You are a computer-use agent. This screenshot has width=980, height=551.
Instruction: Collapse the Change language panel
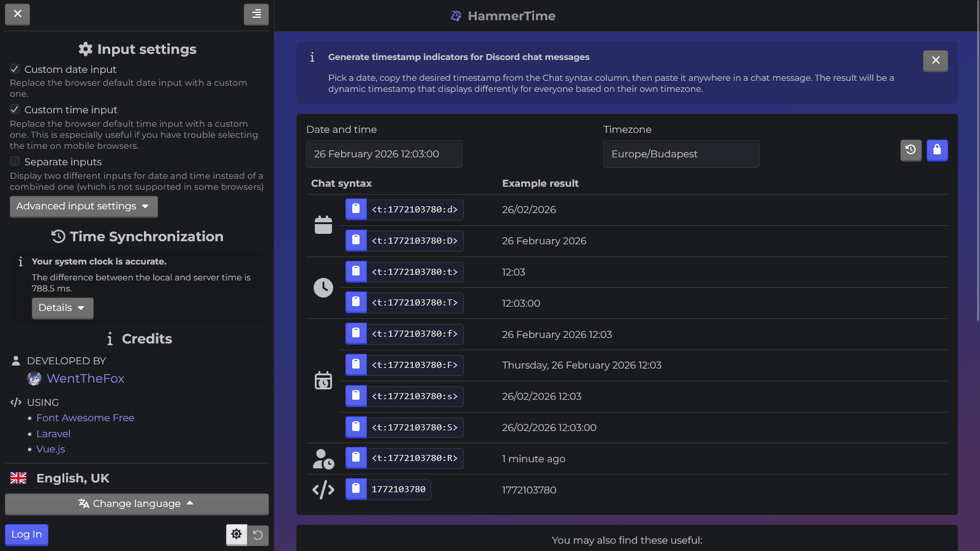click(137, 504)
